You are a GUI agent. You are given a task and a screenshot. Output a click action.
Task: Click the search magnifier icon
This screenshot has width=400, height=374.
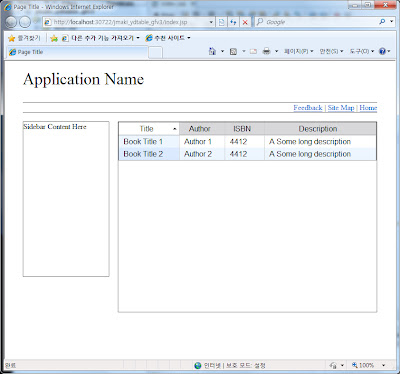coord(382,22)
